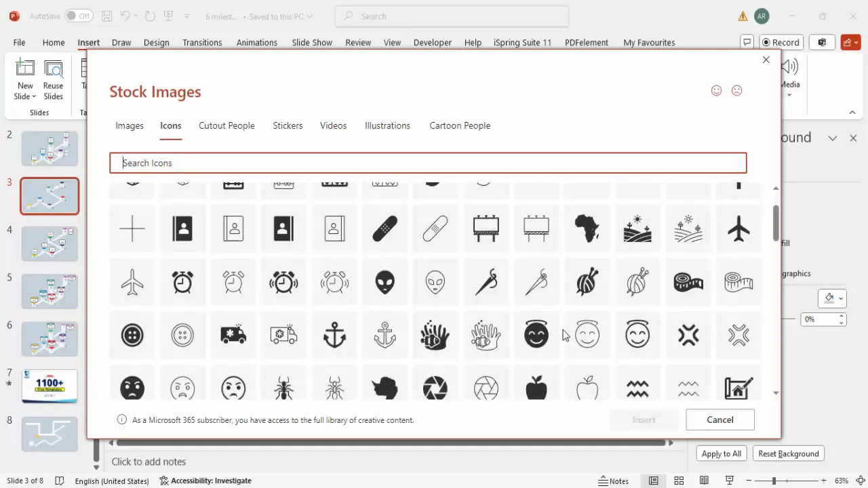
Task: Open the Cartoon People tab
Action: [x=460, y=125]
